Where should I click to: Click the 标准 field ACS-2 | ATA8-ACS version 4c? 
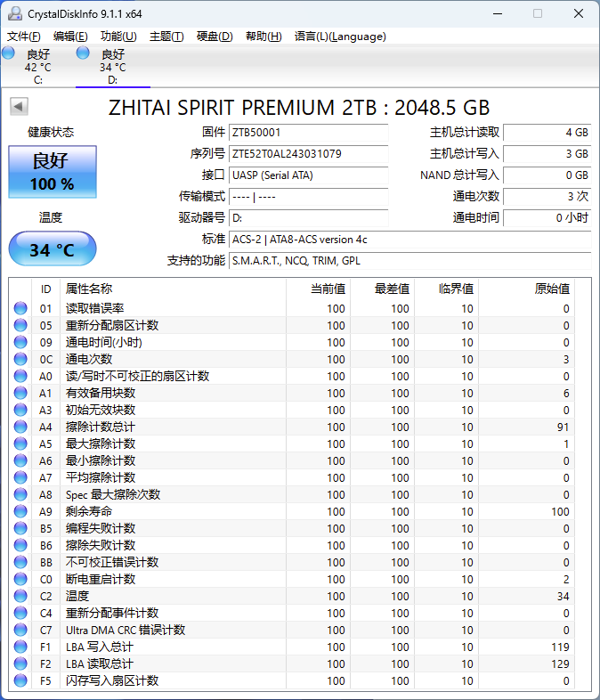(x=410, y=240)
